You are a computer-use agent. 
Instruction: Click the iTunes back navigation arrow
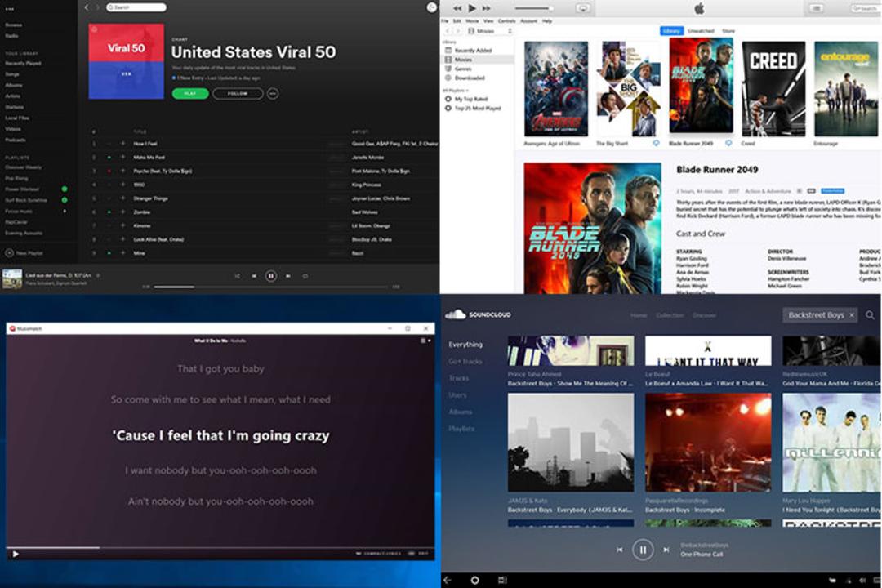click(448, 31)
